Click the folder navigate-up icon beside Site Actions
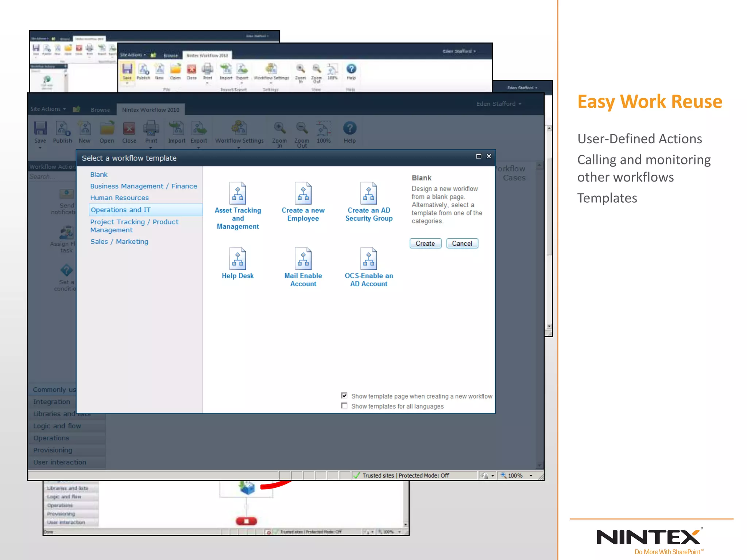The image size is (747, 560). (76, 109)
